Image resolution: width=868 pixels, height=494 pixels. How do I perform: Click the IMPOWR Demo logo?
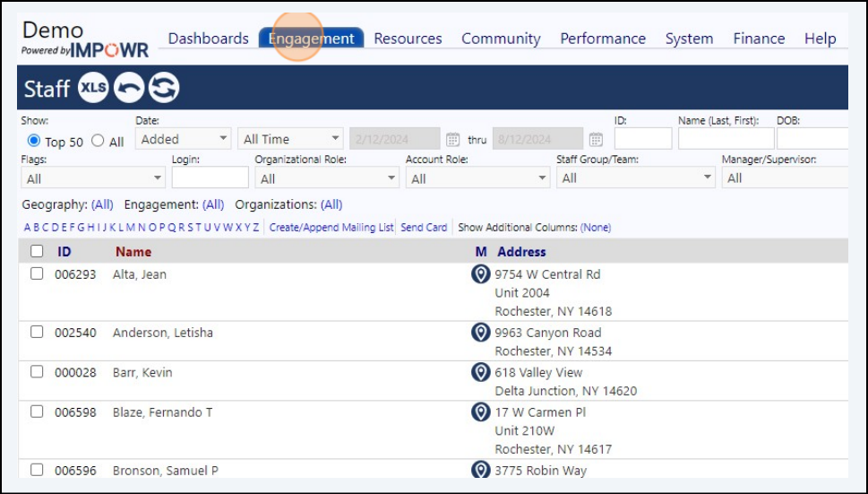pos(85,39)
